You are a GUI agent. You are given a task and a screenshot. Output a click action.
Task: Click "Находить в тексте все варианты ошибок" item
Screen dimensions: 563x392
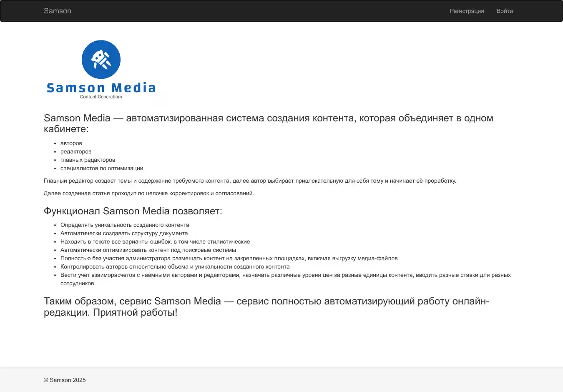(155, 241)
